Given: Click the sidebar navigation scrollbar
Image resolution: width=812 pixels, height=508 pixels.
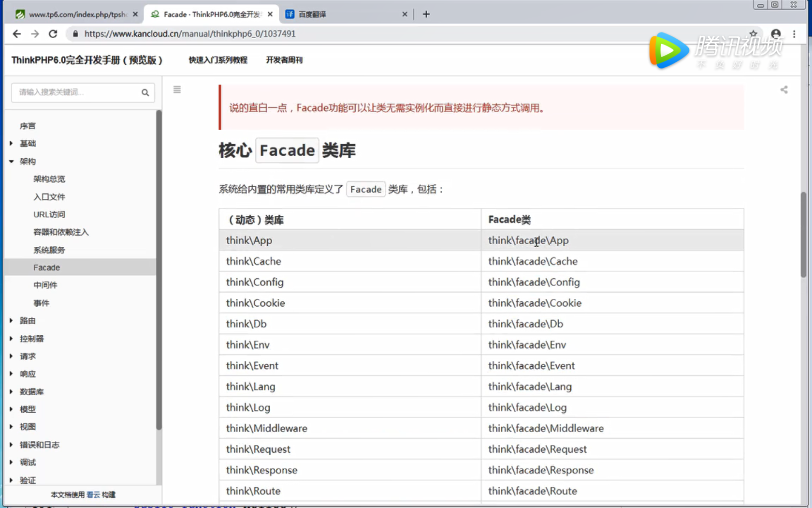Looking at the screenshot, I should (x=159, y=270).
